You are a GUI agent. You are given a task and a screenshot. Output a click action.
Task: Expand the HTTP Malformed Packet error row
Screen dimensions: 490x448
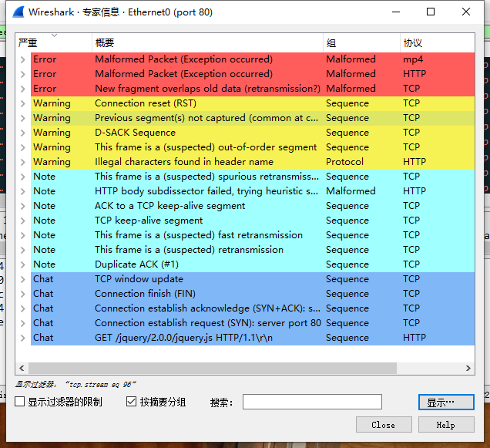pyautogui.click(x=23, y=74)
